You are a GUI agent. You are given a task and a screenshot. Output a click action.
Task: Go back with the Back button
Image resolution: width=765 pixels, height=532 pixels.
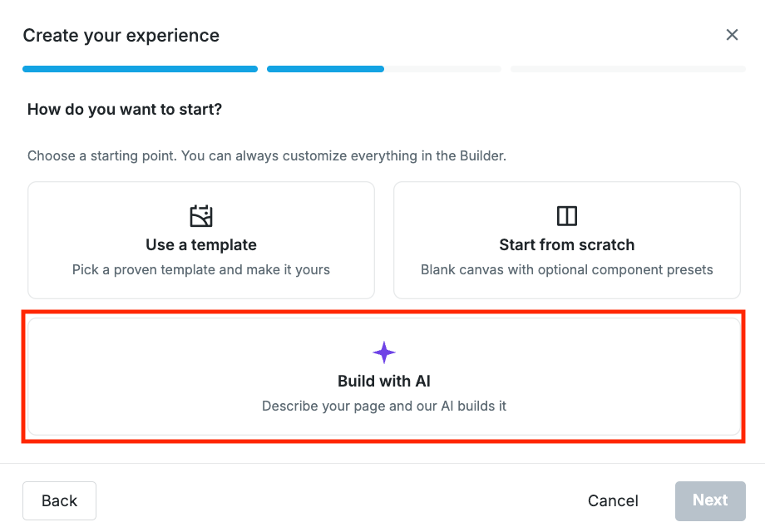point(60,500)
